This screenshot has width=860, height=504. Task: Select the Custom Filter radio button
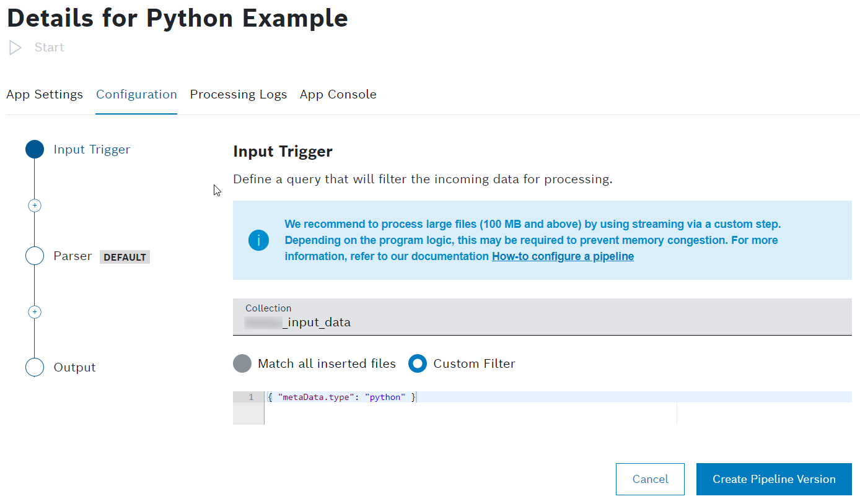pos(418,363)
